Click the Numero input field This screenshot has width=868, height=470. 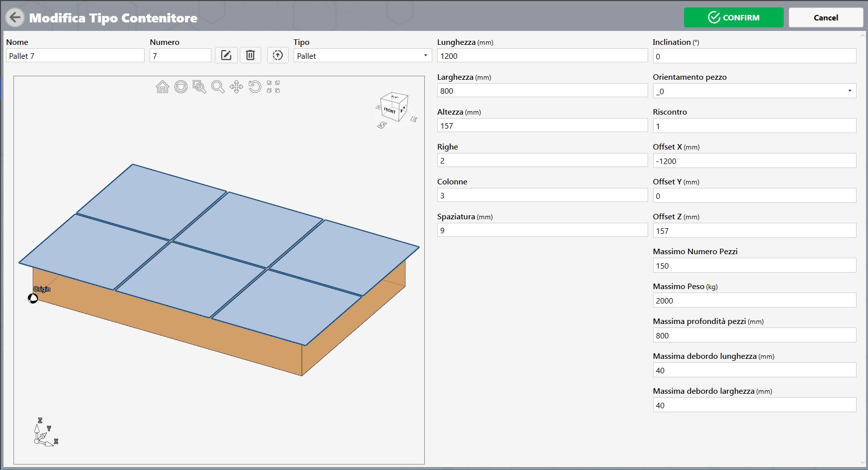point(180,56)
